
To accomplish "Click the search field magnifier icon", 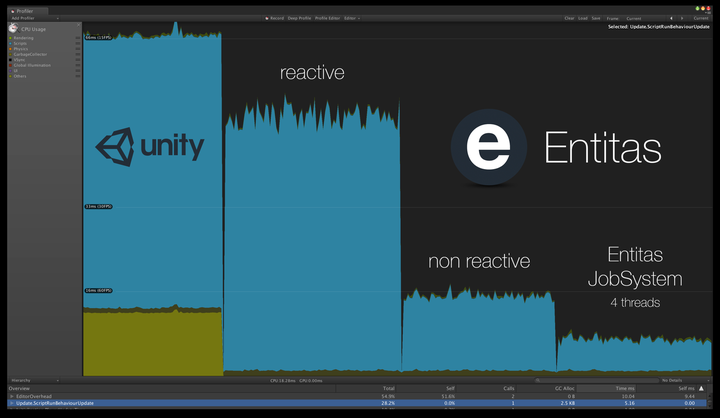I will 538,380.
